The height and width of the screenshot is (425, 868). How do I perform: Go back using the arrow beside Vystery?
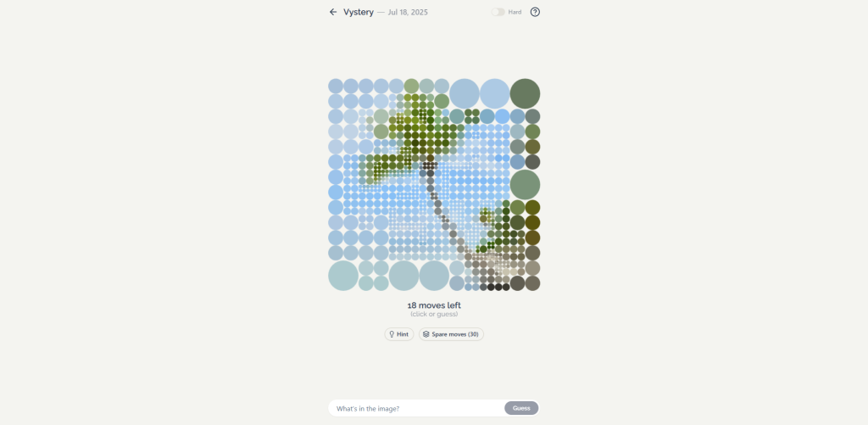coord(332,12)
